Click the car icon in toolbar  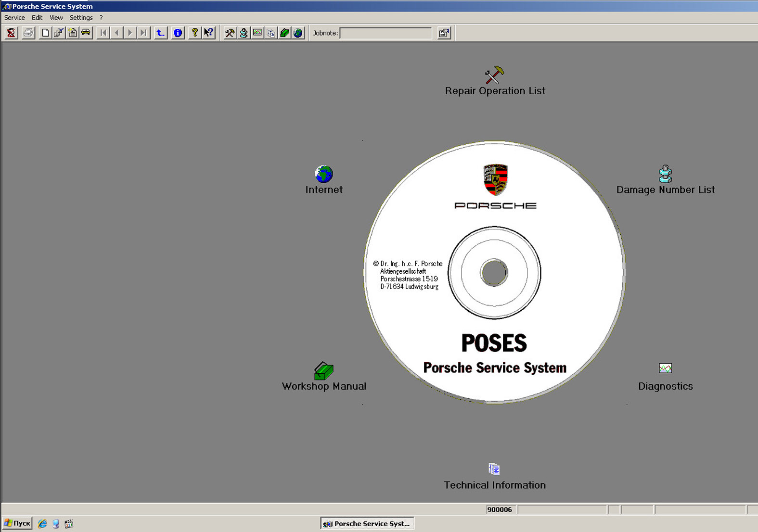[x=86, y=33]
